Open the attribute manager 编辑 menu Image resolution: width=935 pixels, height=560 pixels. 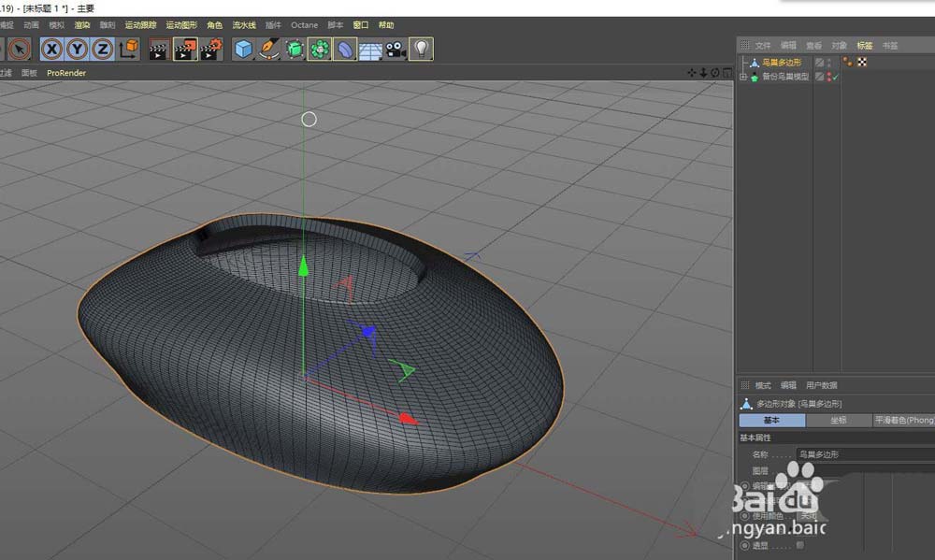click(x=788, y=385)
